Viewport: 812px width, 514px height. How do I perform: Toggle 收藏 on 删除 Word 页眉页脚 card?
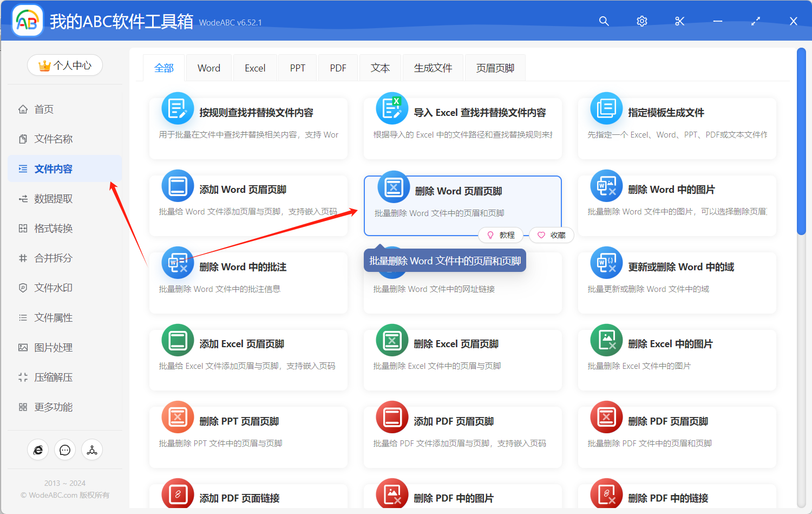tap(551, 235)
